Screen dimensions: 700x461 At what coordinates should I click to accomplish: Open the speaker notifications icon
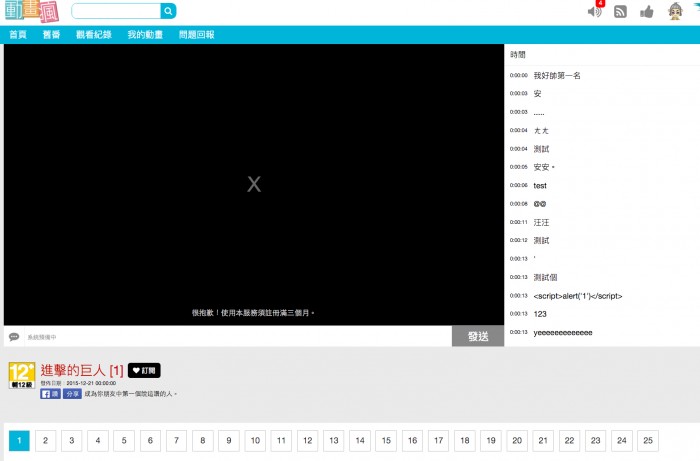coord(595,12)
